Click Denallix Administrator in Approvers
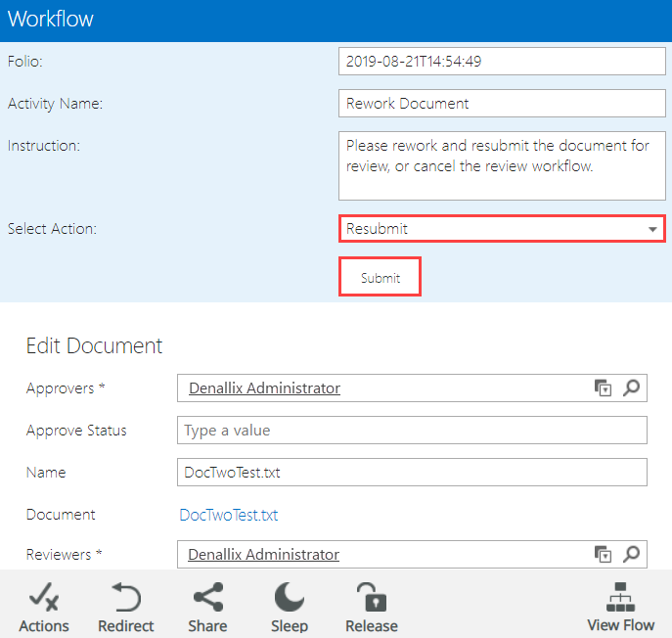 click(264, 388)
